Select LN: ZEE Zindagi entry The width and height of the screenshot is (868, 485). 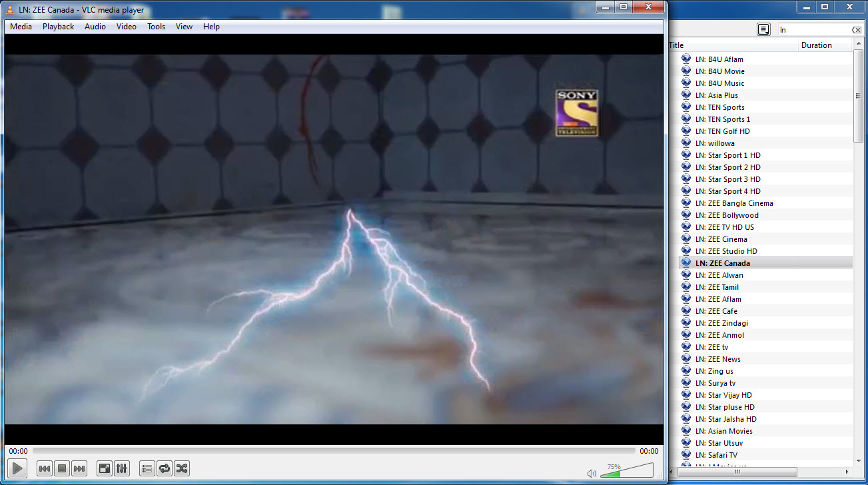coord(721,323)
